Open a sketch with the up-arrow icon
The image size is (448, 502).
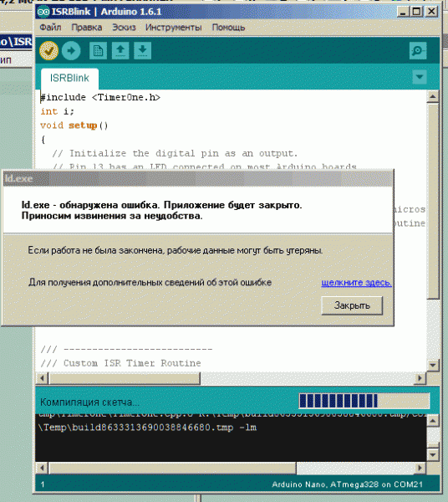pos(120,50)
